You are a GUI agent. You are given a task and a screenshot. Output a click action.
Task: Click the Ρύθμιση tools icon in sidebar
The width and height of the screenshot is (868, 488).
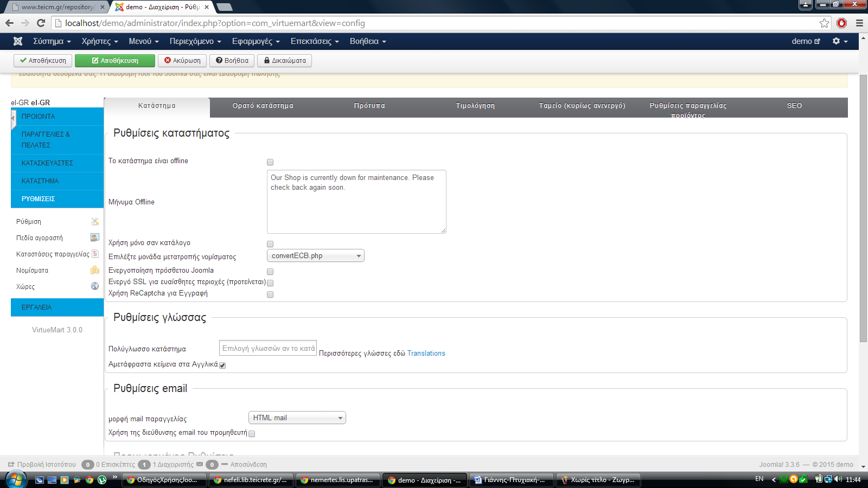click(95, 221)
